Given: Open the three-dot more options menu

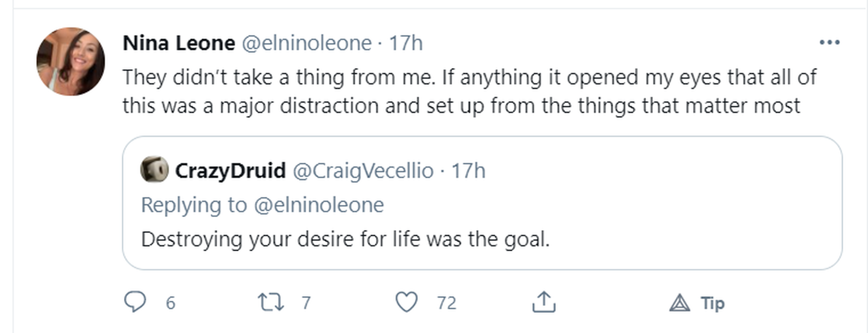Looking at the screenshot, I should coord(829,43).
